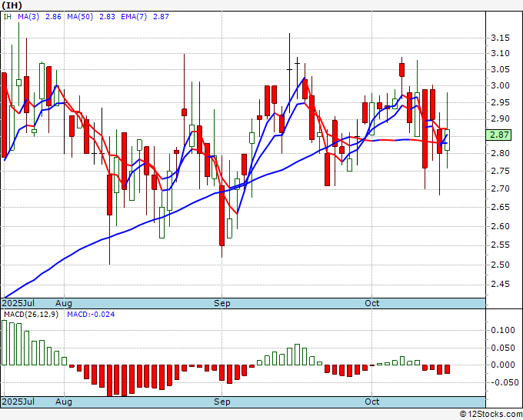This screenshot has height=420, width=523.
Task: Click the 2.45 price axis label
Action: 501,284
